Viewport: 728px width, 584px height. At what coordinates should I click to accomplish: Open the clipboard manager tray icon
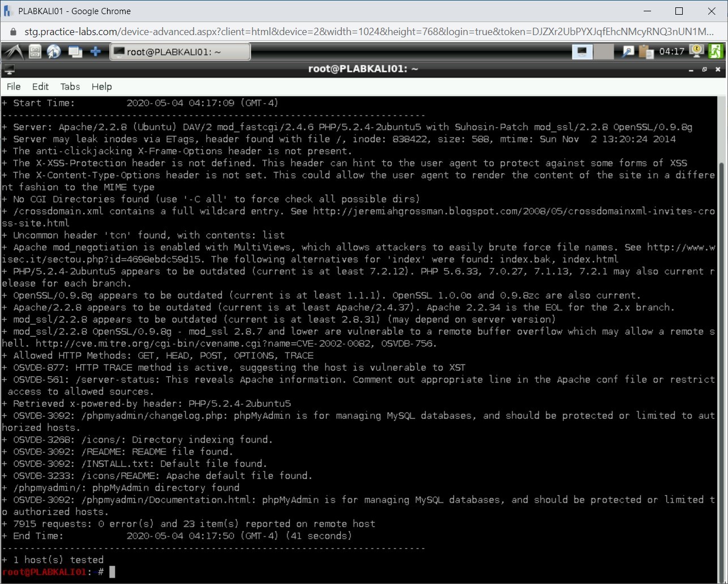[646, 51]
